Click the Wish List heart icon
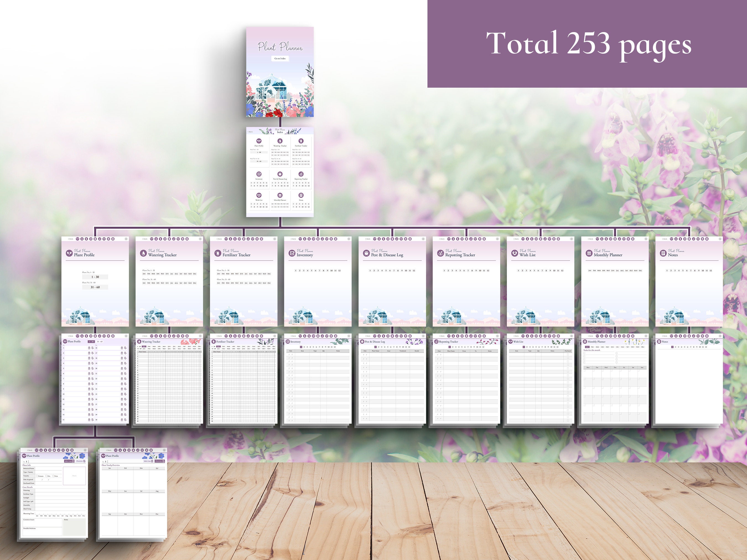747x560 pixels. [x=259, y=195]
